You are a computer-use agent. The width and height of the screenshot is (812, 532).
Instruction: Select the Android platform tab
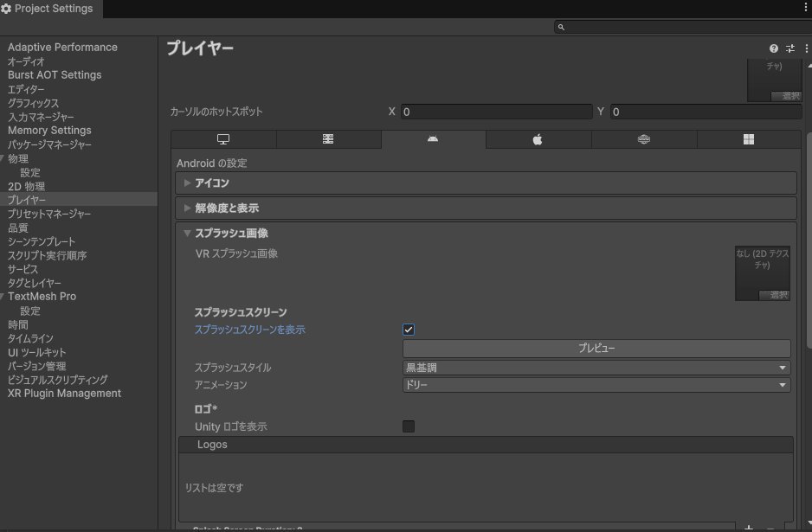(433, 139)
